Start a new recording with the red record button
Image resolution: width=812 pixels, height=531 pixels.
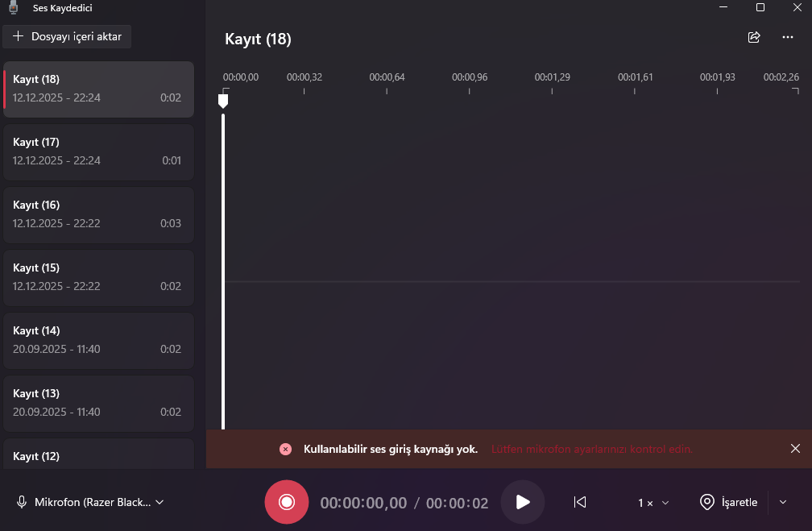287,502
